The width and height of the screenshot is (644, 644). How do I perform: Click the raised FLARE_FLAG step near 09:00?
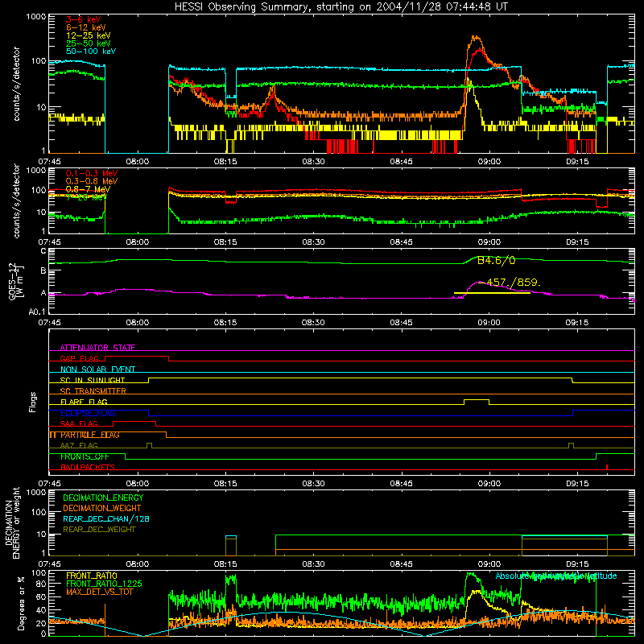(x=477, y=400)
